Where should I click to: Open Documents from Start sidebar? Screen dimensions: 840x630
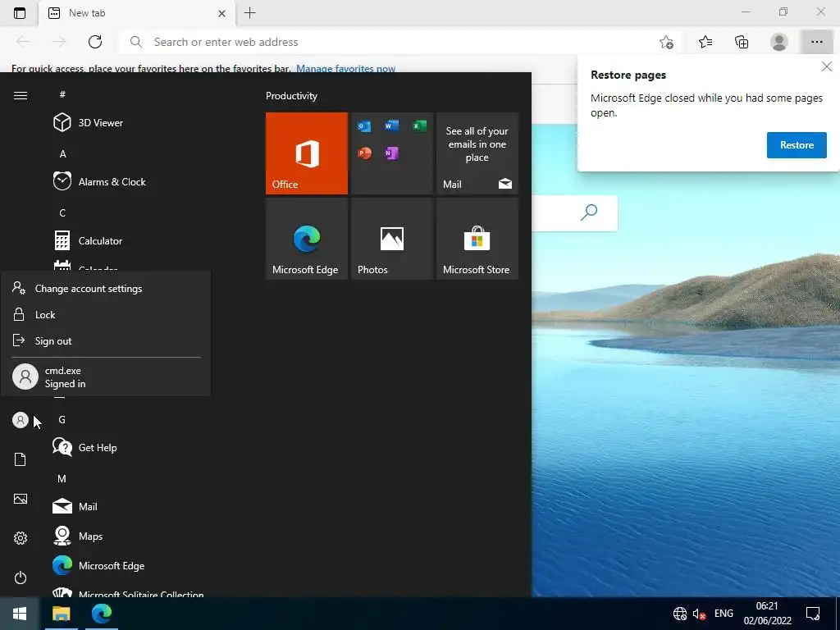point(21,459)
